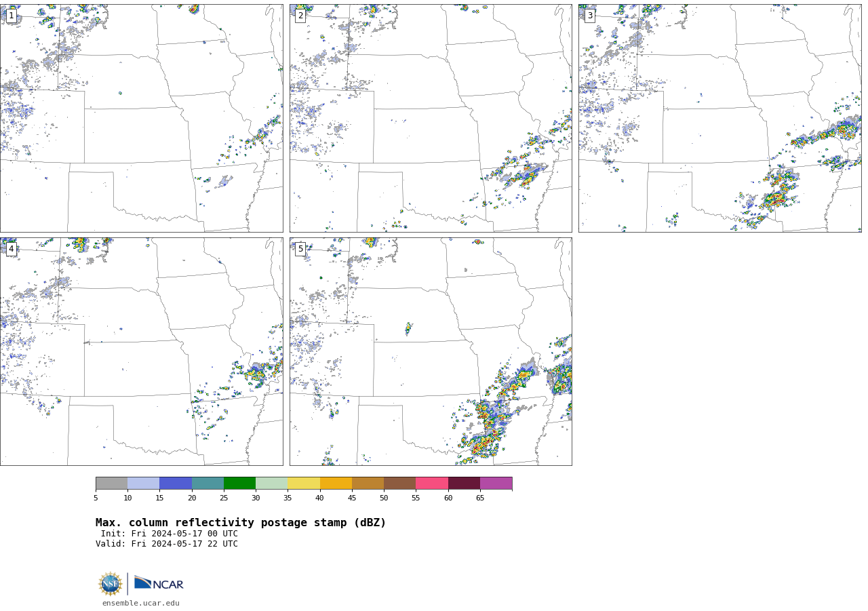Open ensemble member 5 reflectivity map
This screenshot has height=611, width=868.
(431, 351)
